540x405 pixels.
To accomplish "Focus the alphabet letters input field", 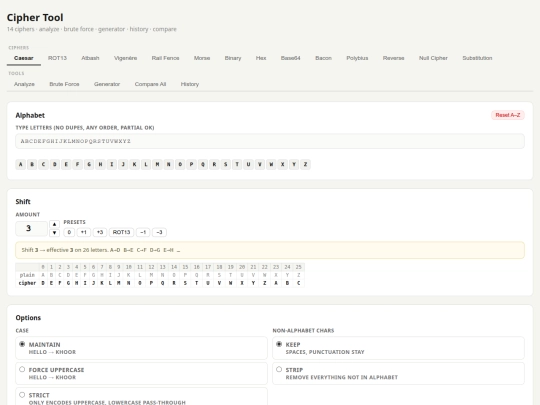I will 270,141.
